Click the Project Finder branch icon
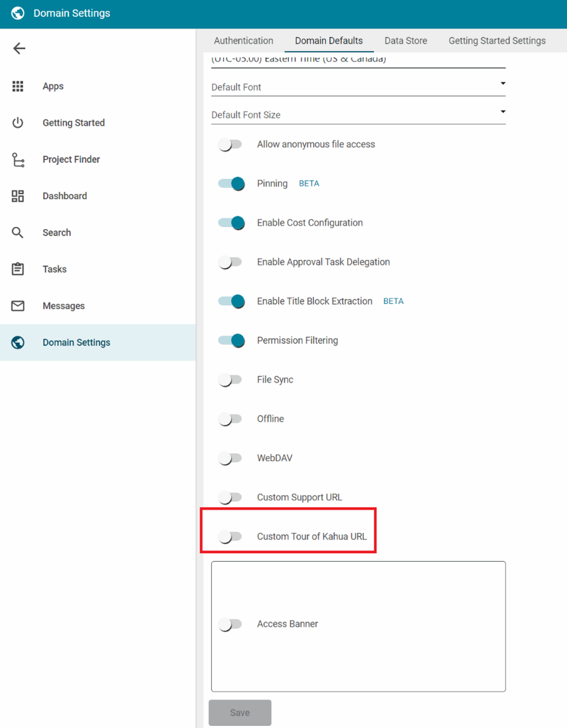This screenshot has height=728, width=567. 18,159
